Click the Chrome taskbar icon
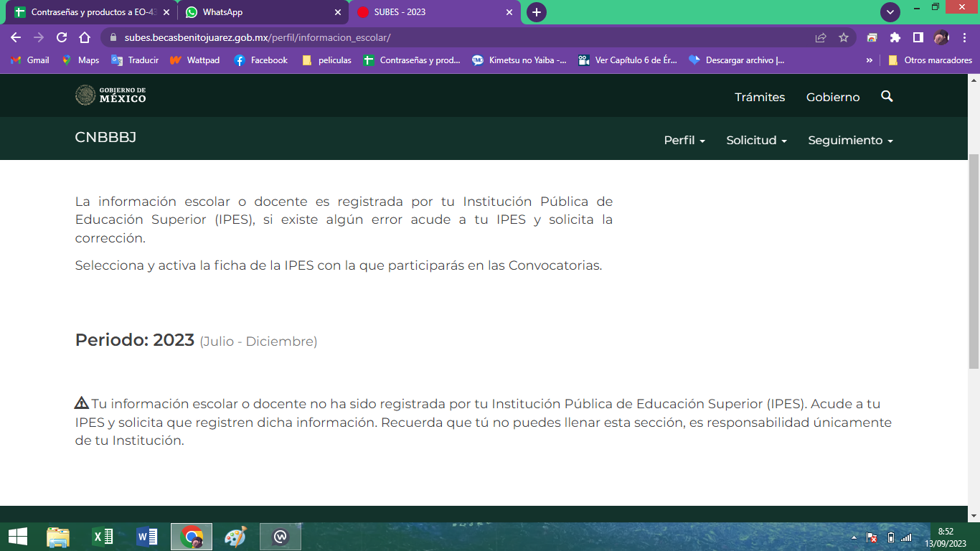The width and height of the screenshot is (980, 551). click(x=192, y=537)
